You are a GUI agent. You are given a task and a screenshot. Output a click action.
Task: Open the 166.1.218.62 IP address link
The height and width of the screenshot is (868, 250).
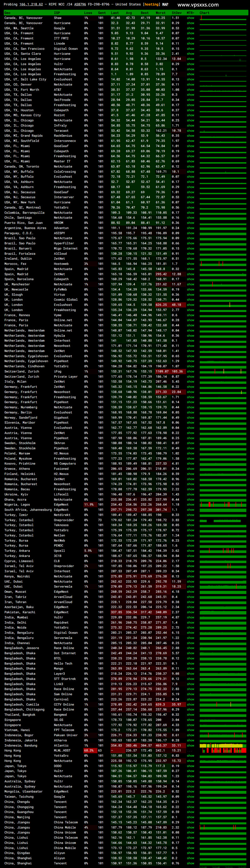[31, 4]
